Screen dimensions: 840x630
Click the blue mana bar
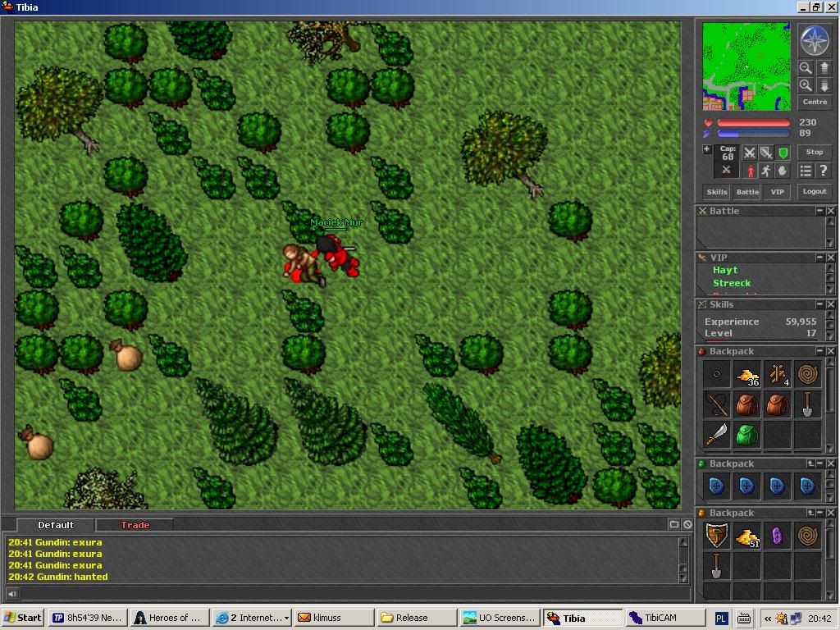point(753,134)
